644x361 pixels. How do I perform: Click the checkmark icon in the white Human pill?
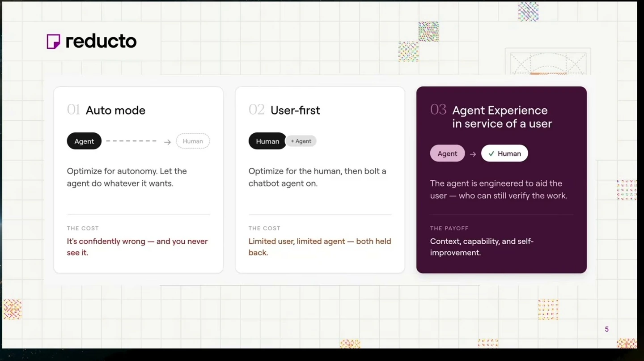(491, 154)
